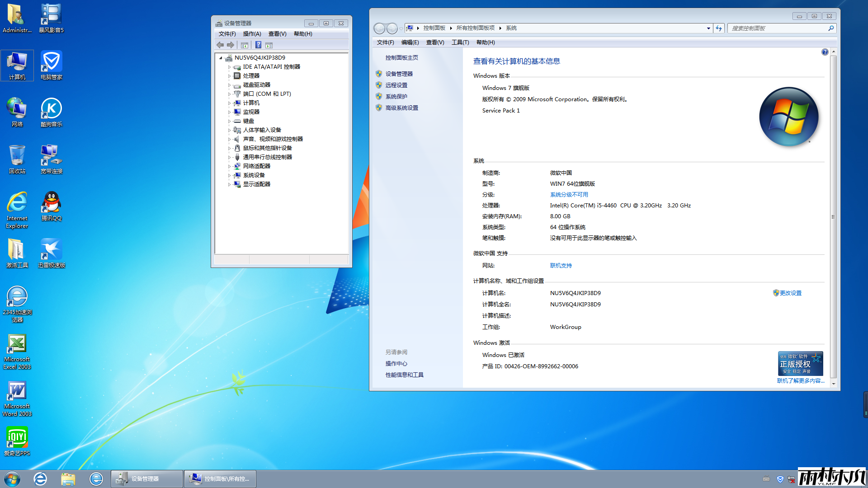This screenshot has height=488, width=868.
Task: Open the 操作(A) menu in Device Manager
Action: [x=252, y=34]
